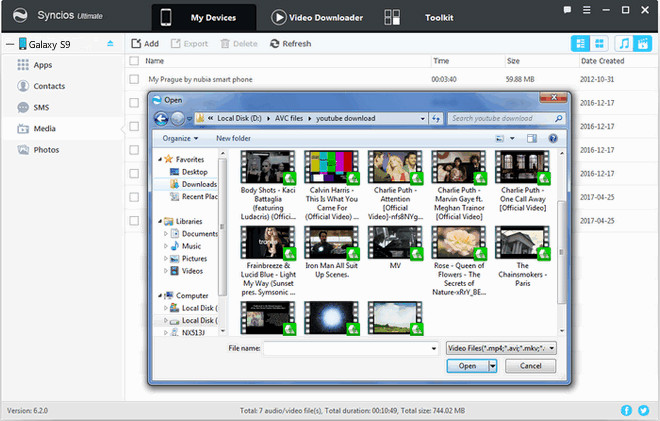The width and height of the screenshot is (660, 421).
Task: Select the MV video file
Action: (395, 248)
